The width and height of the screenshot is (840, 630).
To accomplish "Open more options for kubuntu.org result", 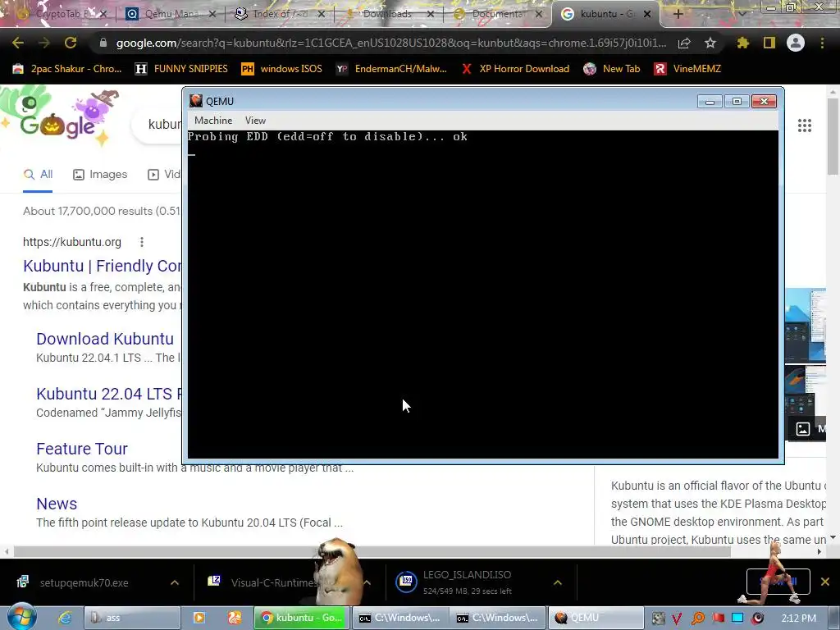I will (141, 242).
